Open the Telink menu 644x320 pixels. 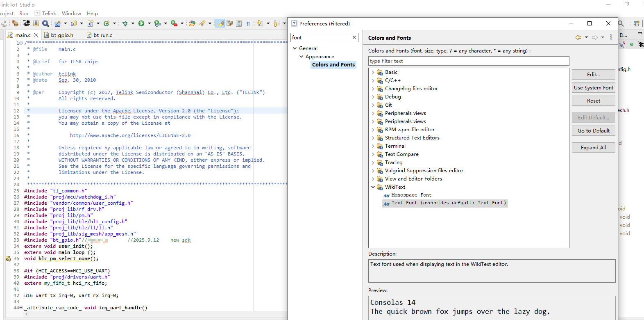49,13
